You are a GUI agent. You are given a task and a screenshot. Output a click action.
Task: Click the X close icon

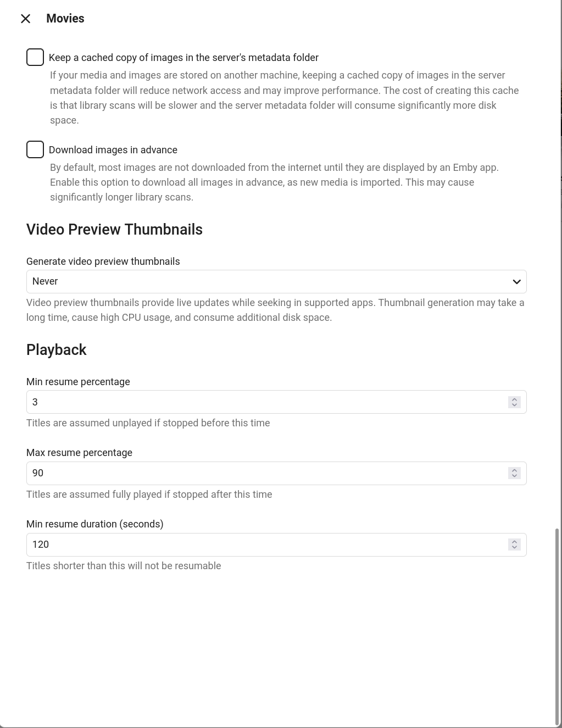pyautogui.click(x=25, y=18)
